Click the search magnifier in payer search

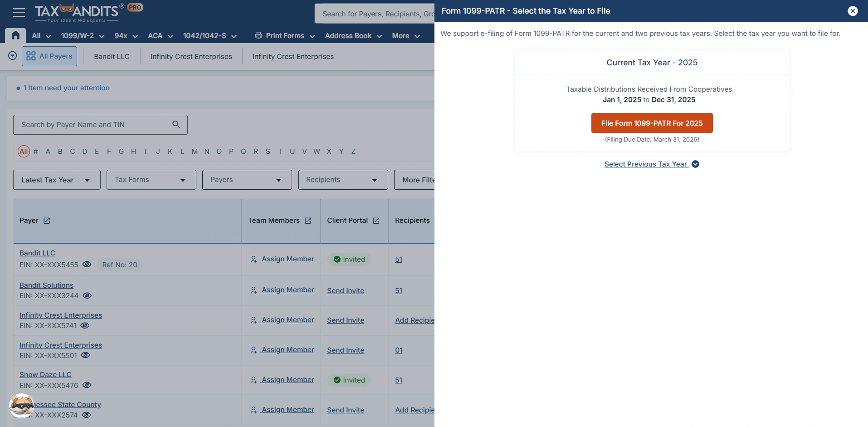point(176,124)
